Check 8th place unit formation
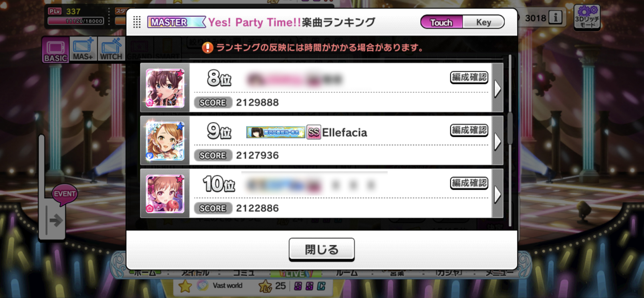The height and width of the screenshot is (298, 644). coord(469,77)
